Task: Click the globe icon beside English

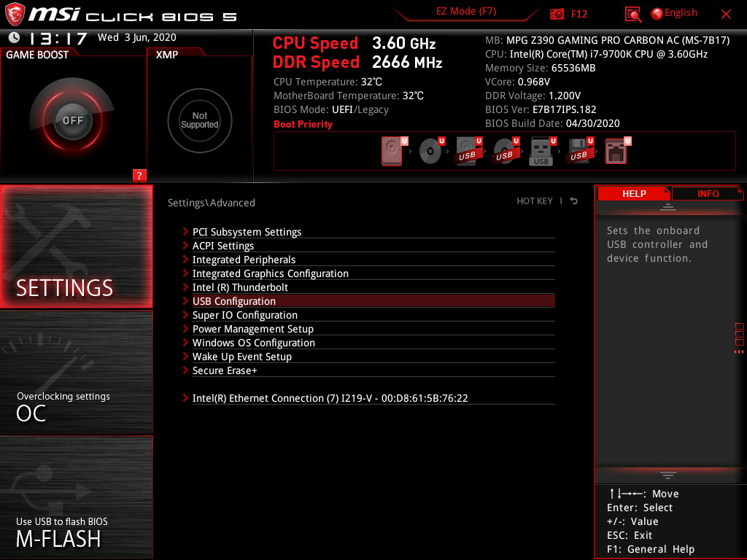Action: pyautogui.click(x=657, y=14)
